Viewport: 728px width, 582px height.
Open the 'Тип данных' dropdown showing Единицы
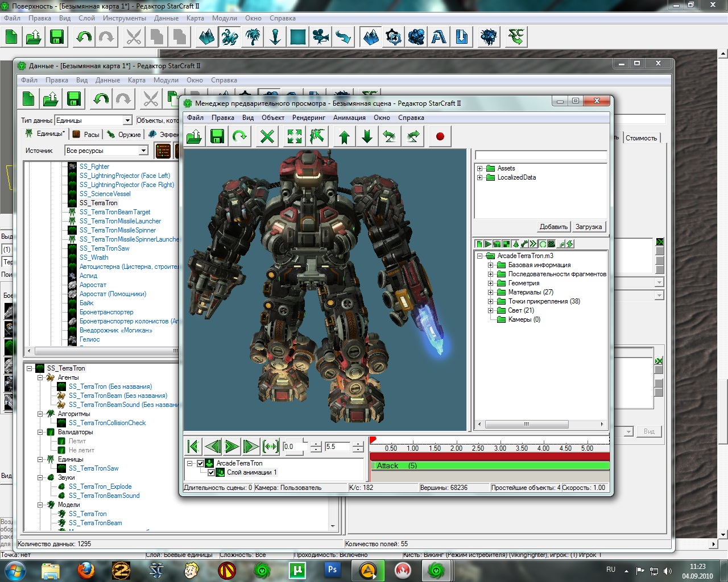pos(127,120)
